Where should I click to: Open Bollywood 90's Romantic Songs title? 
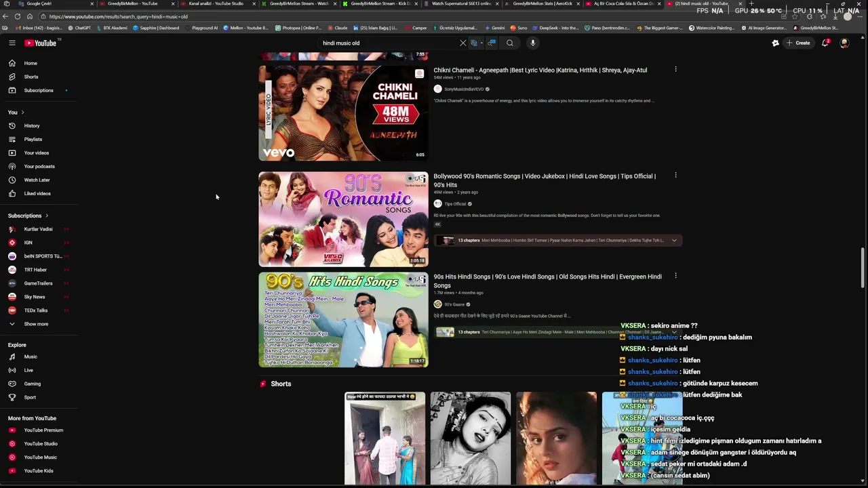[x=545, y=180]
